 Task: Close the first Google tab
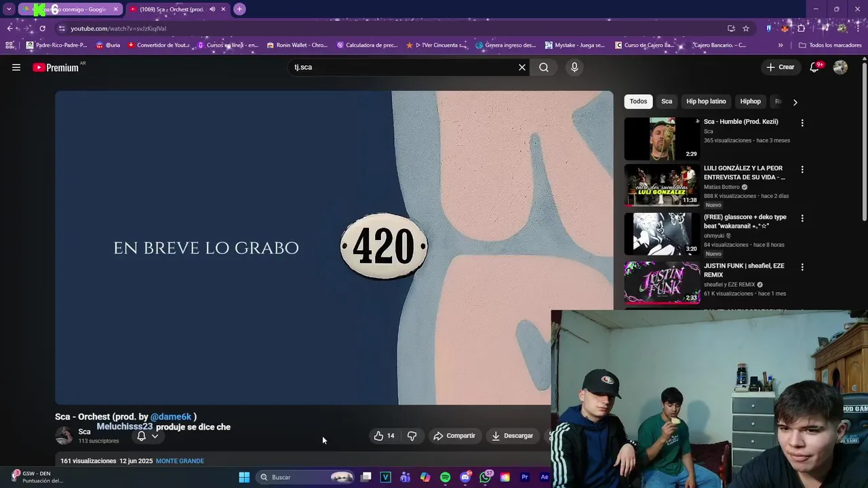(115, 9)
